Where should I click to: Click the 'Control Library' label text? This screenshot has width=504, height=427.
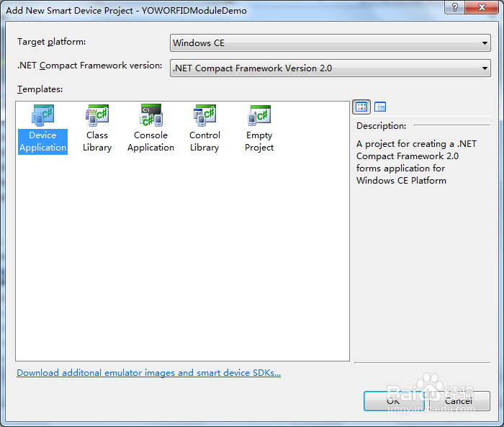coord(204,141)
